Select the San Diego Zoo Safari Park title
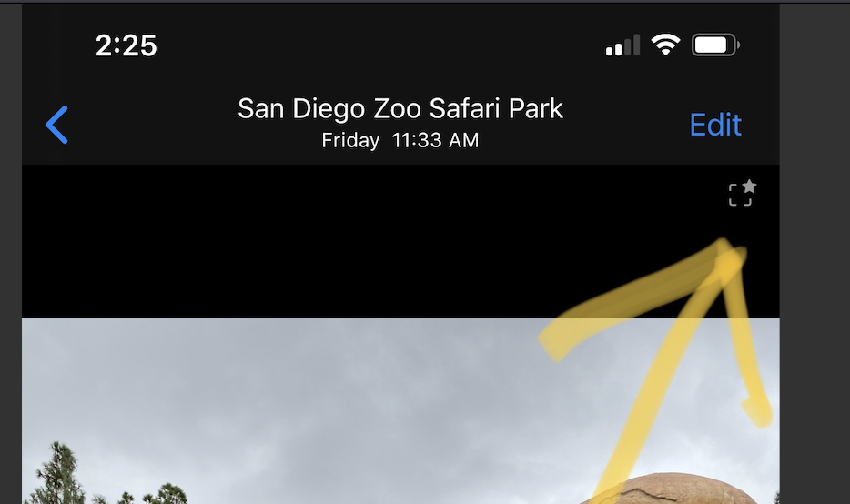850x504 pixels. 400,109
